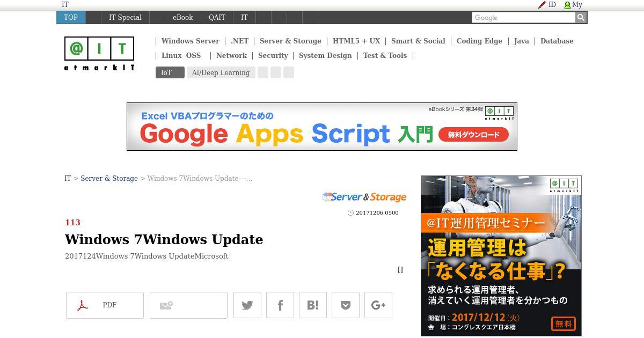644x338 pixels.
Task: Share article on Facebook
Action: click(x=280, y=305)
